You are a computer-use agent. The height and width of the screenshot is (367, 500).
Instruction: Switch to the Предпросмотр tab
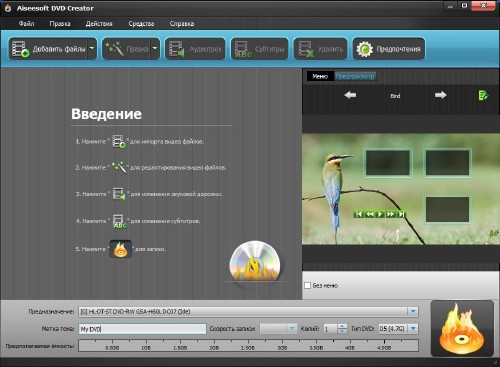(355, 76)
